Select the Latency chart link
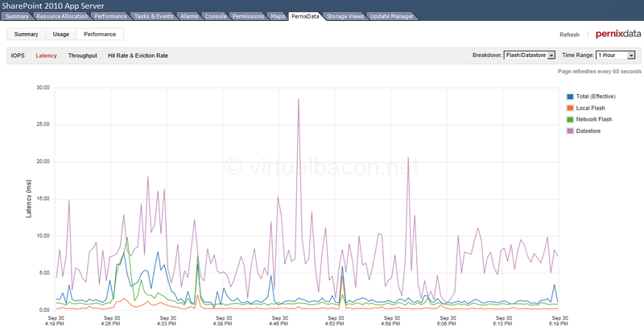Image resolution: width=644 pixels, height=331 pixels. pos(46,56)
